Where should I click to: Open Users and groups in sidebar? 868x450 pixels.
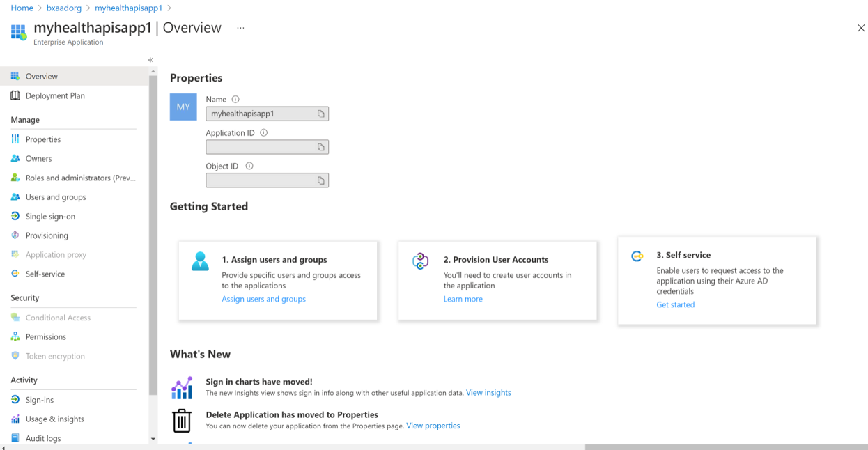click(56, 197)
